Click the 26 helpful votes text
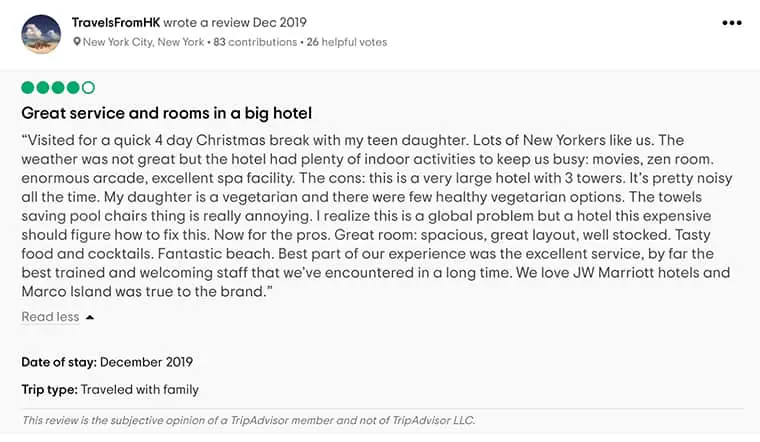Image resolution: width=760 pixels, height=442 pixels. point(347,42)
